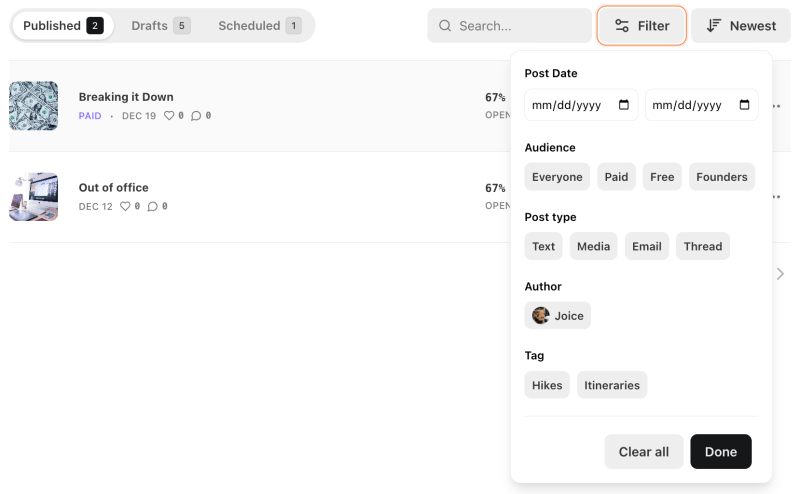Click the heart icon on Breaking it Down
Image resolution: width=800 pixels, height=494 pixels.
169,116
